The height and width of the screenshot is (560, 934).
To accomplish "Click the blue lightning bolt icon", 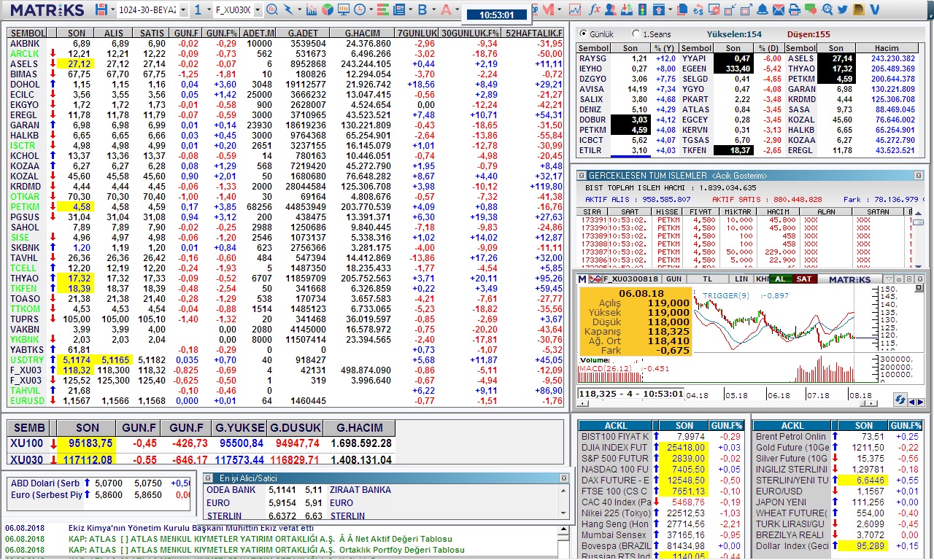I will (x=288, y=9).
